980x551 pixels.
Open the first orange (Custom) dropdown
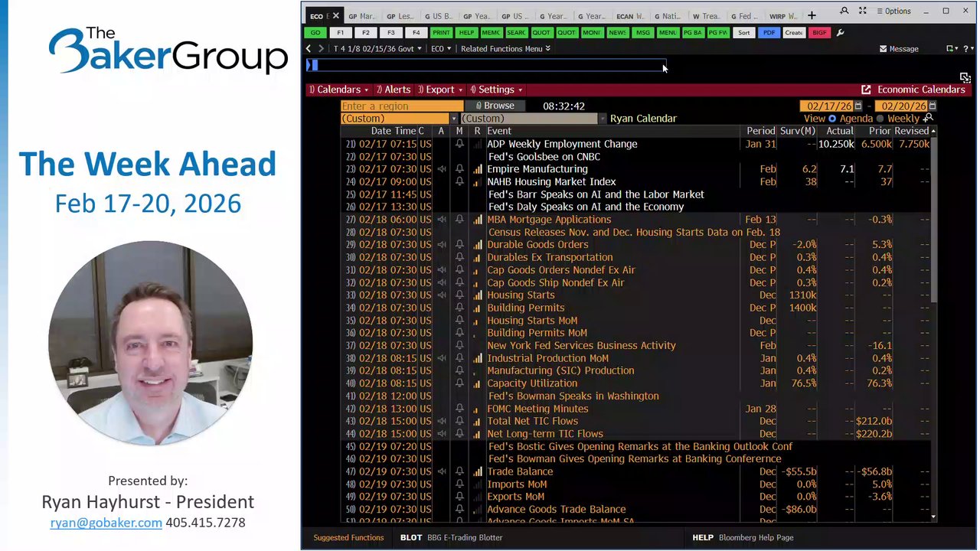click(x=399, y=119)
